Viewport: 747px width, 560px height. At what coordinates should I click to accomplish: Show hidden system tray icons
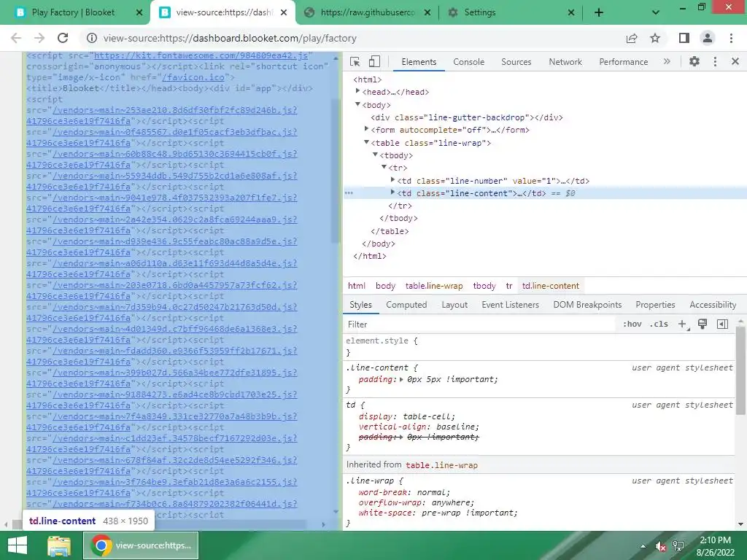[x=643, y=546]
